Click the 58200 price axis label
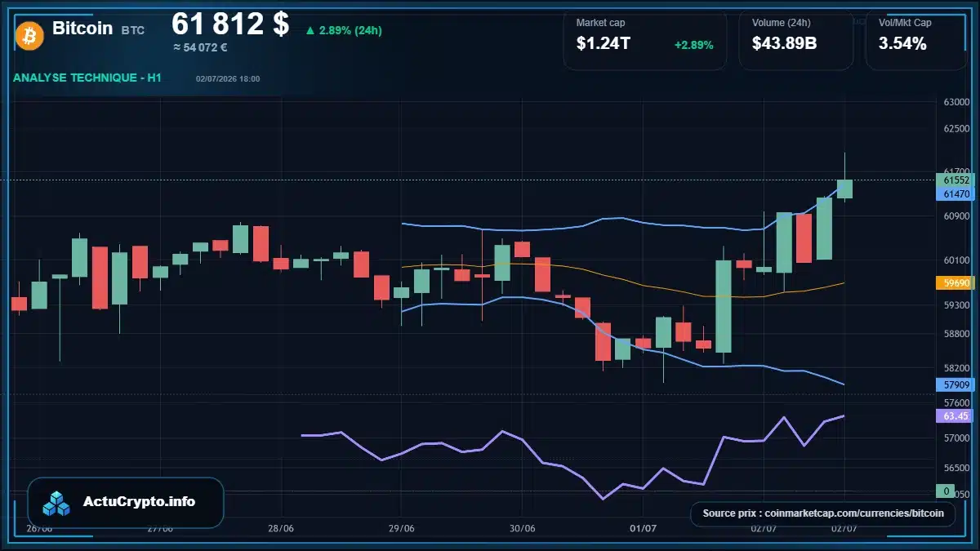The height and width of the screenshot is (551, 980). pos(956,369)
